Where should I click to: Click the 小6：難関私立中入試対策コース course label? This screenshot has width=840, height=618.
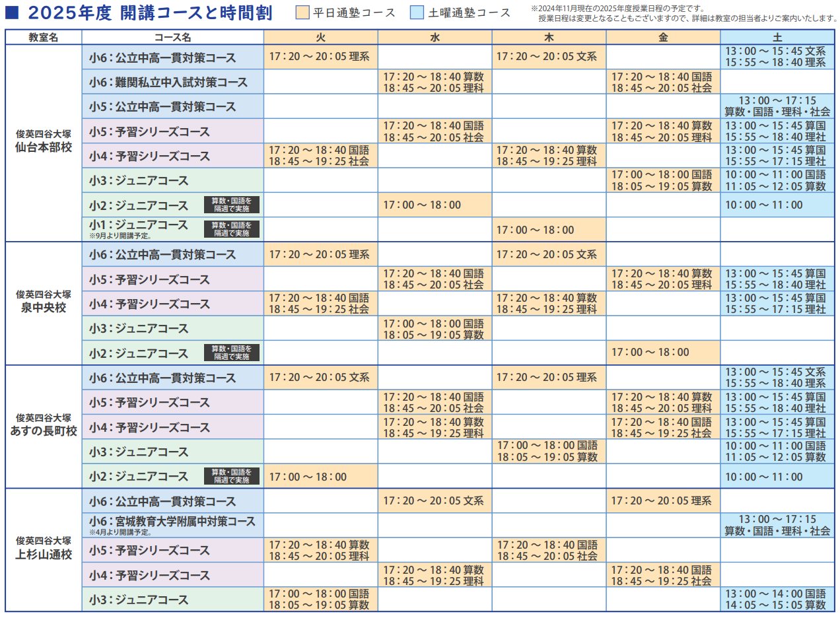click(x=168, y=82)
